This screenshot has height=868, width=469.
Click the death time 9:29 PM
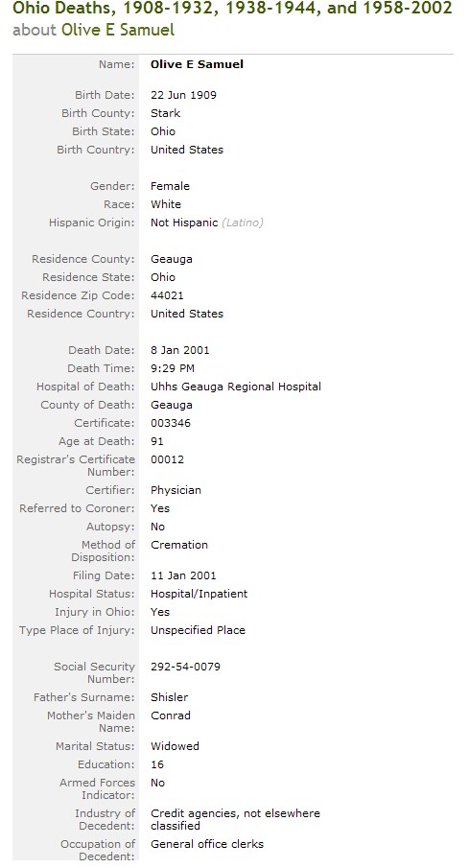tap(173, 368)
